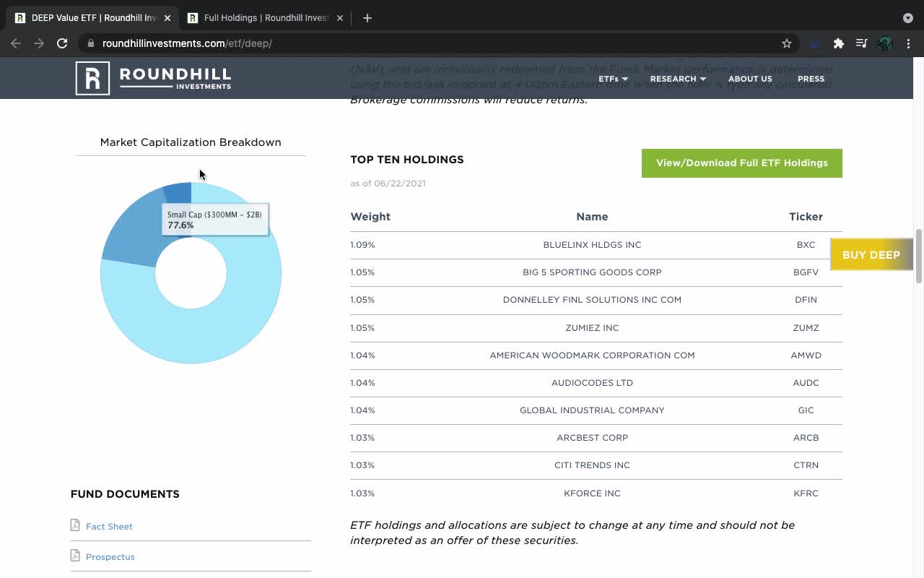This screenshot has width=924, height=578.
Task: Click the browser back arrow
Action: point(16,43)
